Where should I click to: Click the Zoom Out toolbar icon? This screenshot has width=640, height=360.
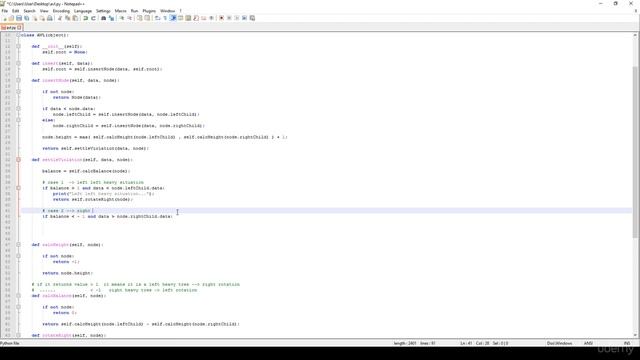point(129,18)
